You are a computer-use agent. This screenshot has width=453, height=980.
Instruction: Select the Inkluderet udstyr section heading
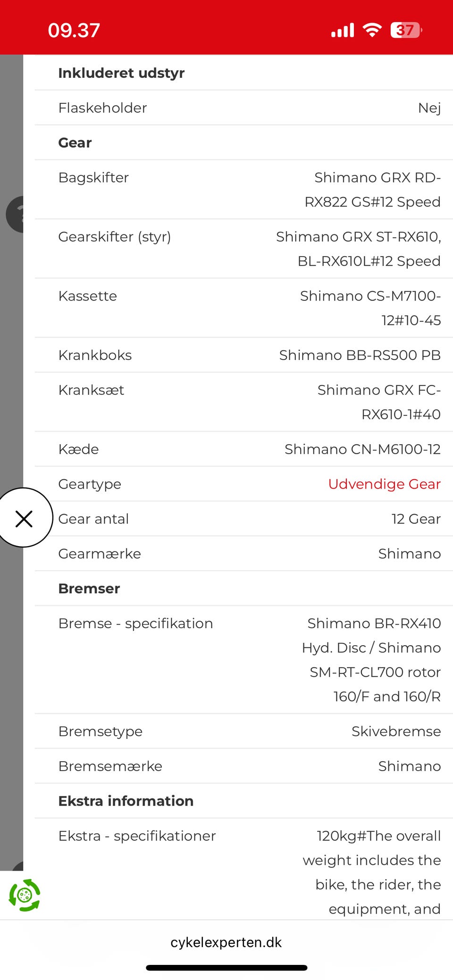pos(121,73)
